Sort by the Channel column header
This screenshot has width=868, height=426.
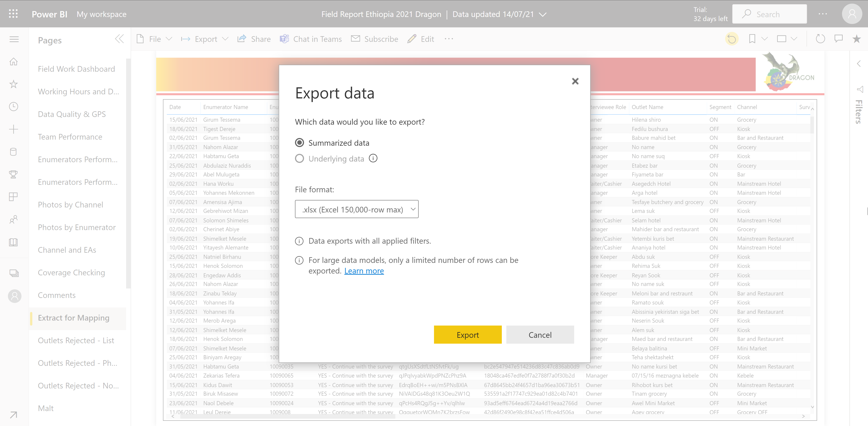(747, 107)
